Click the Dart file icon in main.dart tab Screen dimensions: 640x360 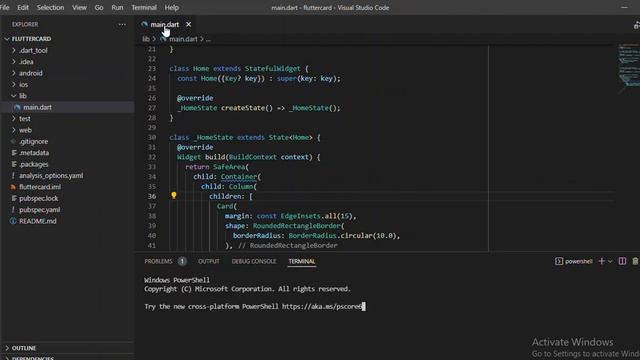tap(144, 24)
